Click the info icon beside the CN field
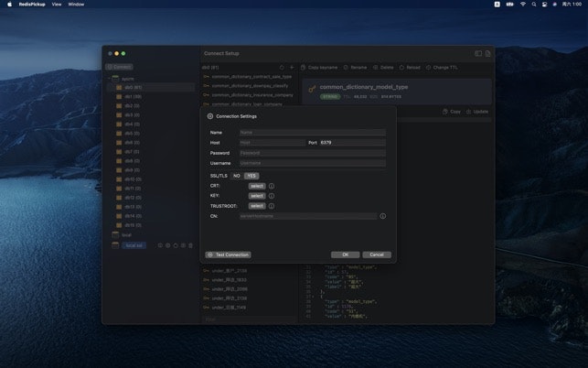This screenshot has height=368, width=588. point(383,216)
